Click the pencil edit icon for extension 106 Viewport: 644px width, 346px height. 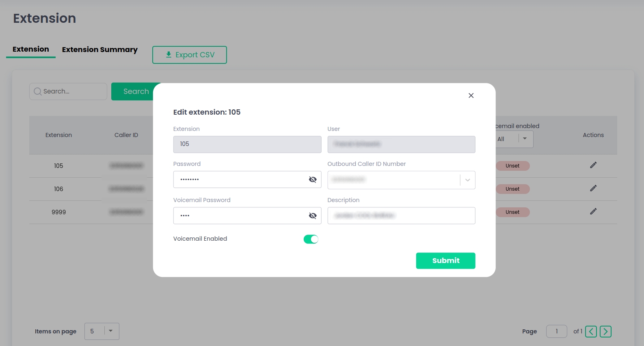tap(593, 188)
